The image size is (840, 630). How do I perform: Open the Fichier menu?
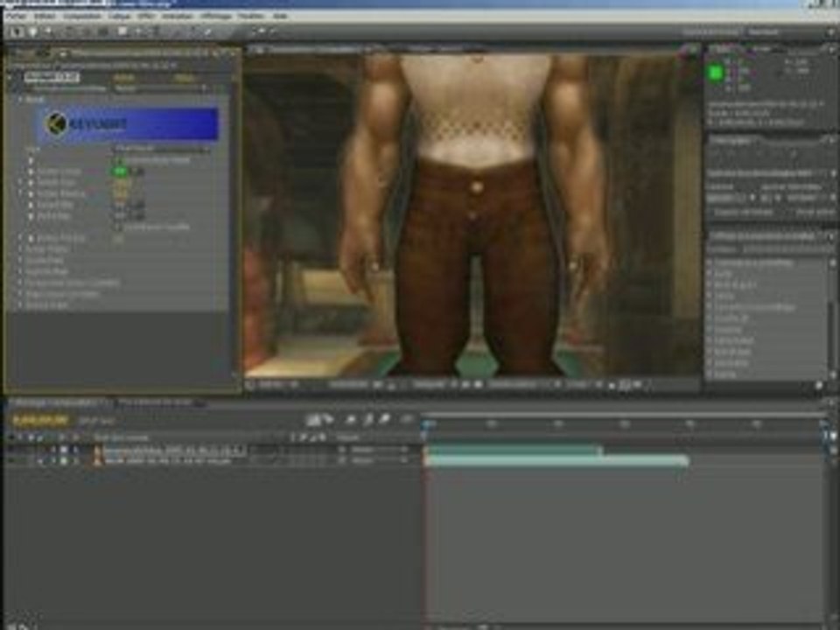click(x=16, y=16)
